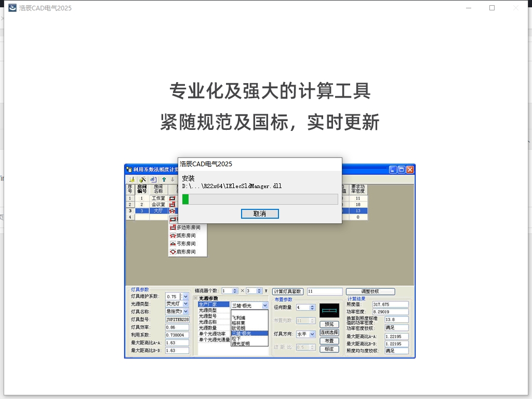Open the 灯具方向 水平 dropdown
The width and height of the screenshot is (532, 399).
pos(312,334)
